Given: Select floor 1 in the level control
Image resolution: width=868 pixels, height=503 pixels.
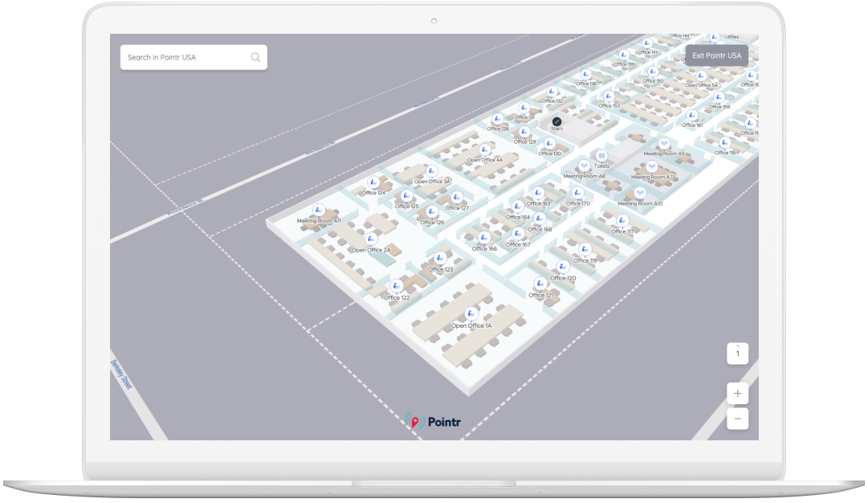Looking at the screenshot, I should pos(736,354).
